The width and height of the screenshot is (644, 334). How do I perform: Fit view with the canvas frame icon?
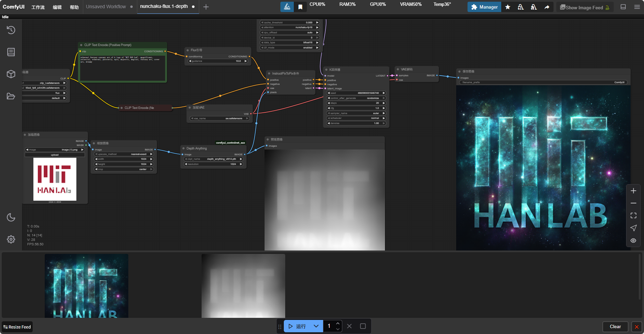[x=633, y=216]
